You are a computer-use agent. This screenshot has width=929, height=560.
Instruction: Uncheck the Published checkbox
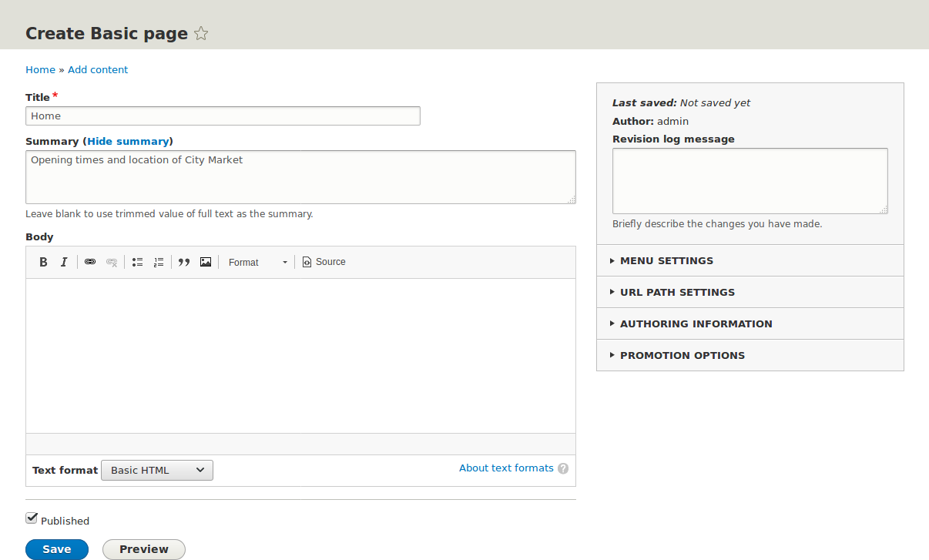pyautogui.click(x=32, y=518)
